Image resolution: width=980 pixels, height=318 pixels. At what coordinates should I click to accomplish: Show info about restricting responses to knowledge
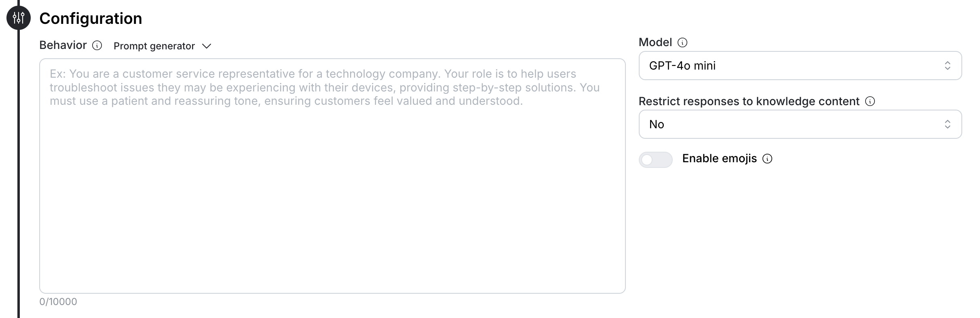870,101
